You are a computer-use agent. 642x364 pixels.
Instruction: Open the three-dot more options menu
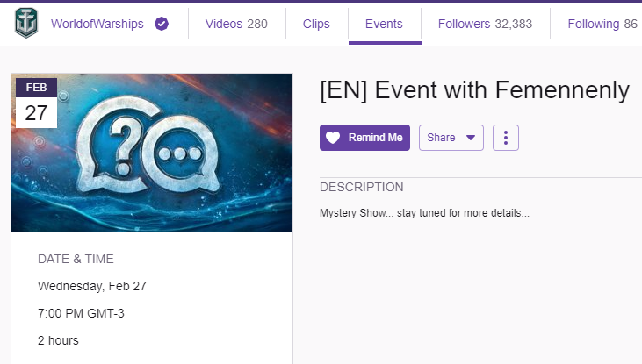[506, 138]
